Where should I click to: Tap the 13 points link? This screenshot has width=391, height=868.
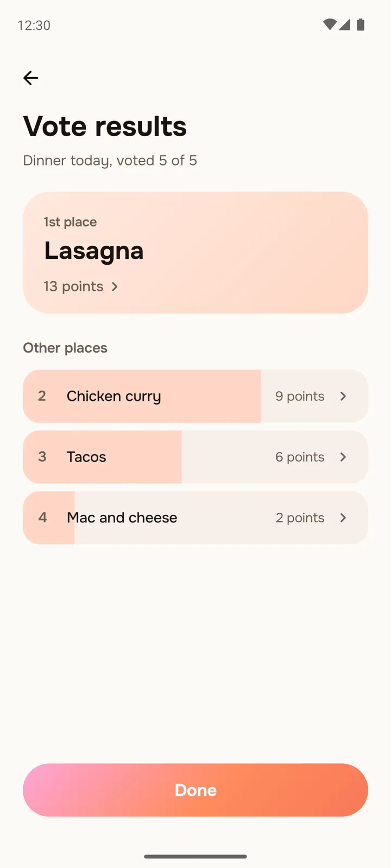click(x=74, y=286)
